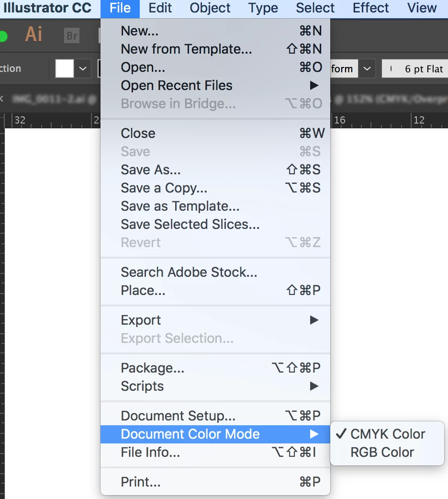The height and width of the screenshot is (499, 448).
Task: Open File Info... dialog
Action: coord(215,452)
